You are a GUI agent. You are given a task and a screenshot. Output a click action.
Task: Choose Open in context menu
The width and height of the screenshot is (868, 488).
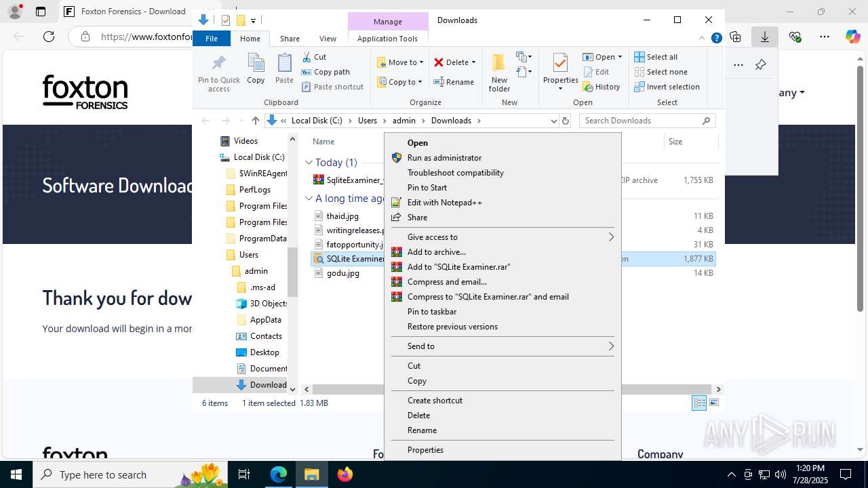point(502,143)
